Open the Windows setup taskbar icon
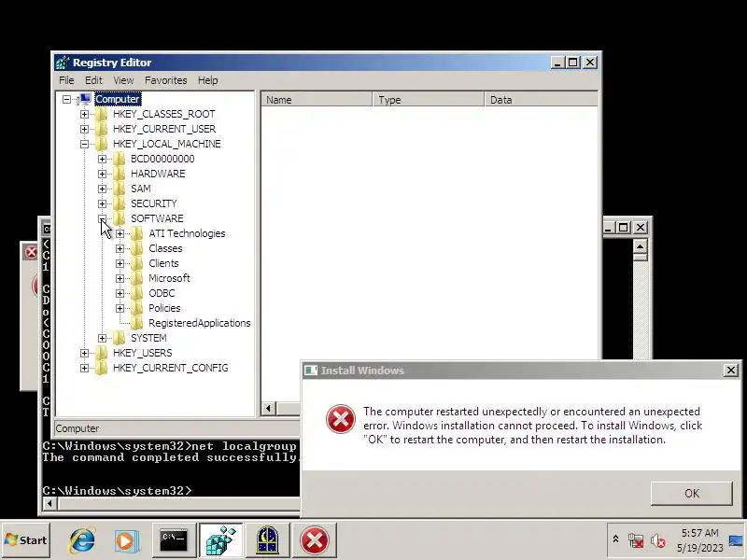 tap(267, 540)
